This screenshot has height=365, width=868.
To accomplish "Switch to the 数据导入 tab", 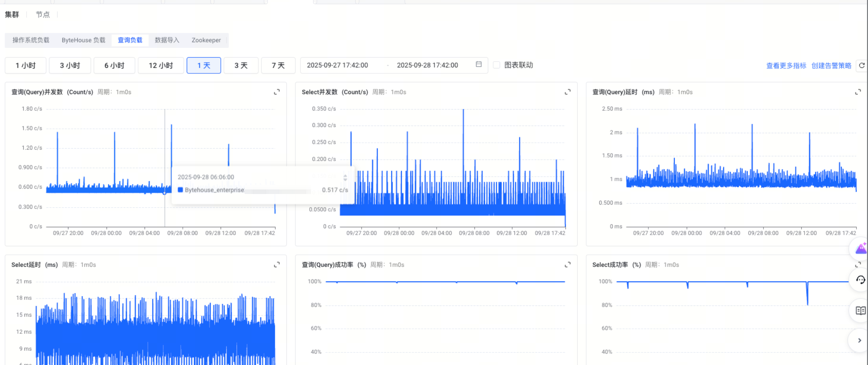I will pos(167,40).
